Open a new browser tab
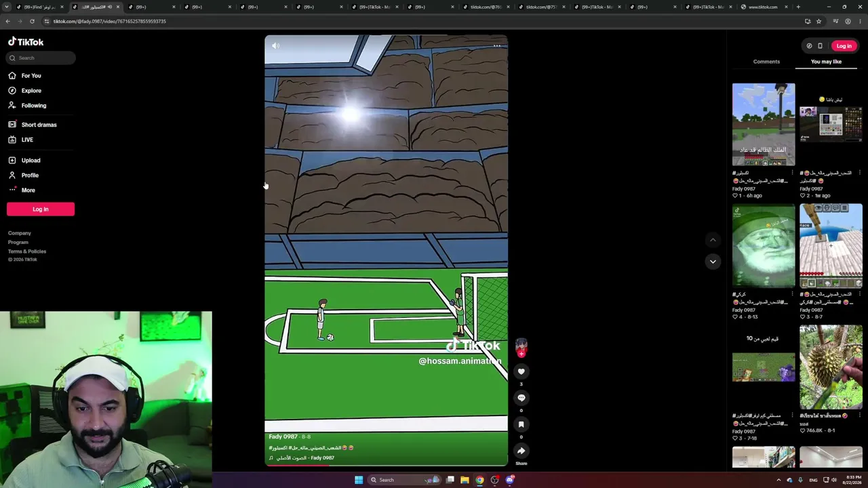Viewport: 868px width, 488px height. (x=798, y=7)
